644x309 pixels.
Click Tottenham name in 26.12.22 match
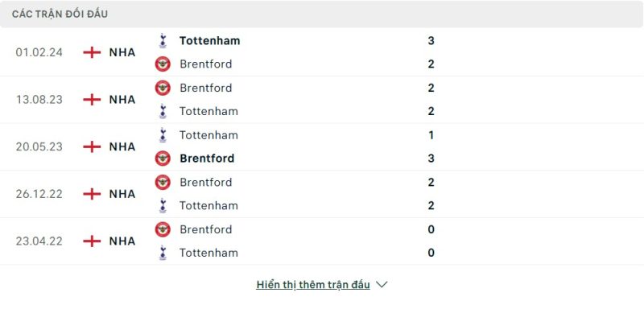208,205
